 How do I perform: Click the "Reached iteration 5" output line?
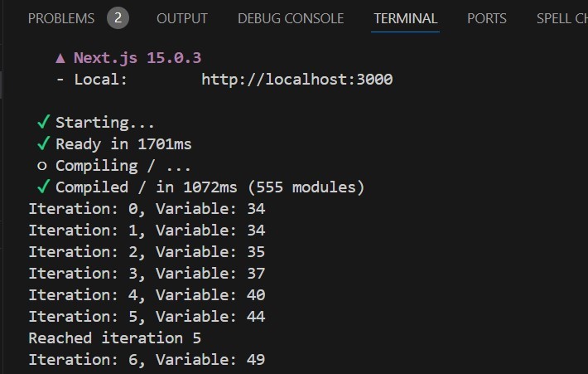[114, 338]
